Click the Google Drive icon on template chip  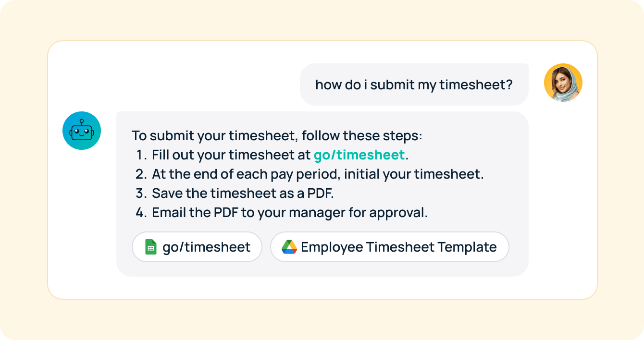point(289,246)
